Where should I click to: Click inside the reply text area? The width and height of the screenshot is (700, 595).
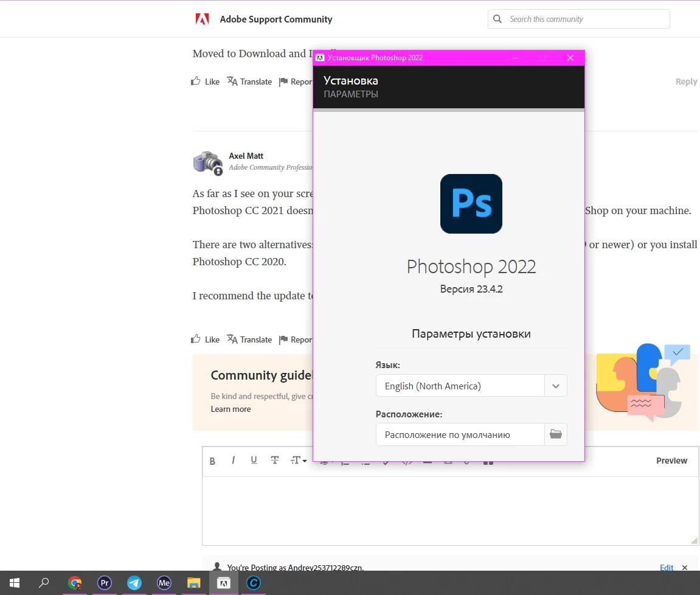[450, 510]
